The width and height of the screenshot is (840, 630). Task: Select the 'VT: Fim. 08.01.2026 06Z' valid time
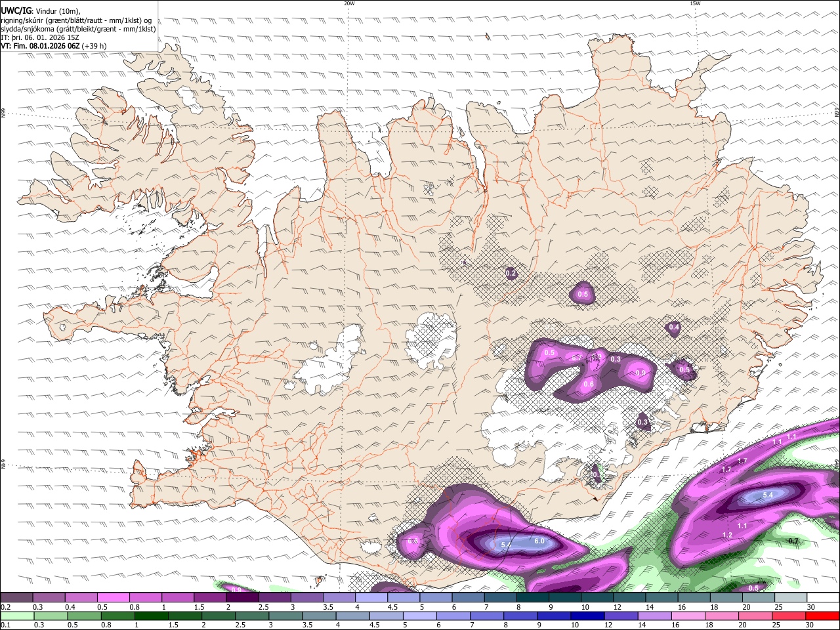tap(41, 46)
